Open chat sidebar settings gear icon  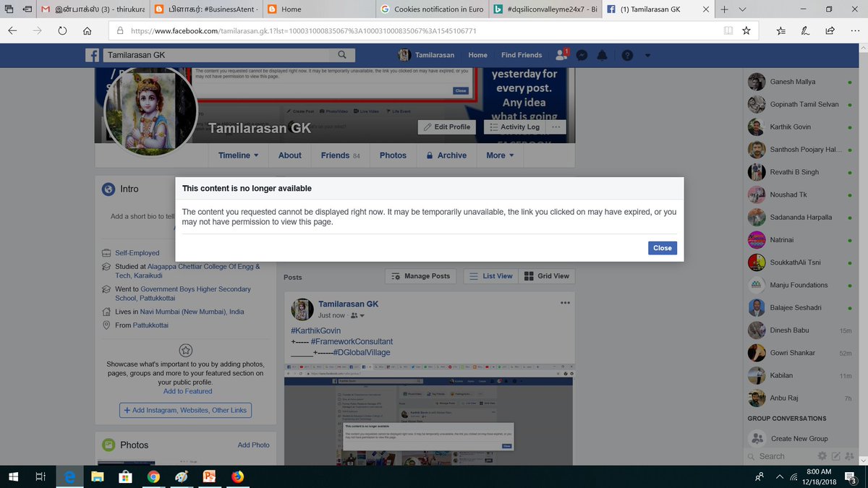point(822,456)
